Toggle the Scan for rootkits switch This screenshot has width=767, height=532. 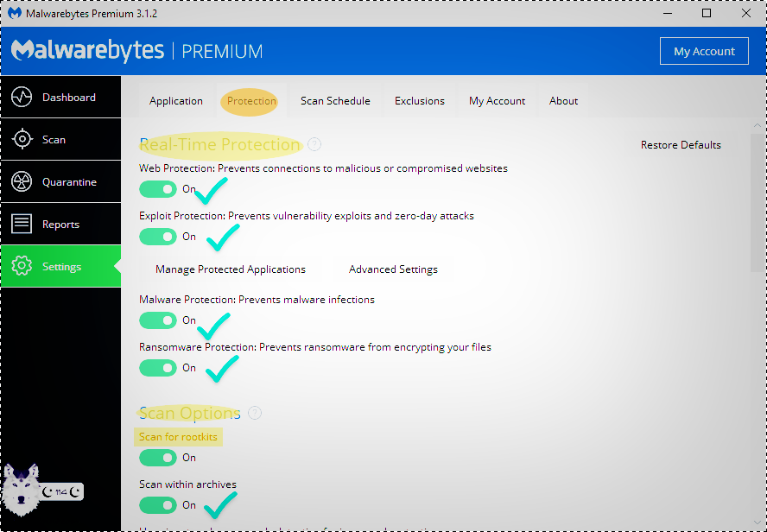click(x=158, y=458)
